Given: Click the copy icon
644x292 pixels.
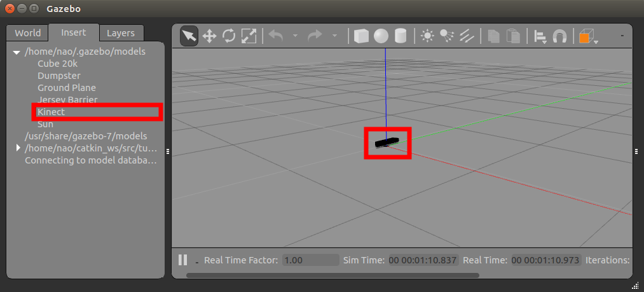Looking at the screenshot, I should tap(494, 36).
